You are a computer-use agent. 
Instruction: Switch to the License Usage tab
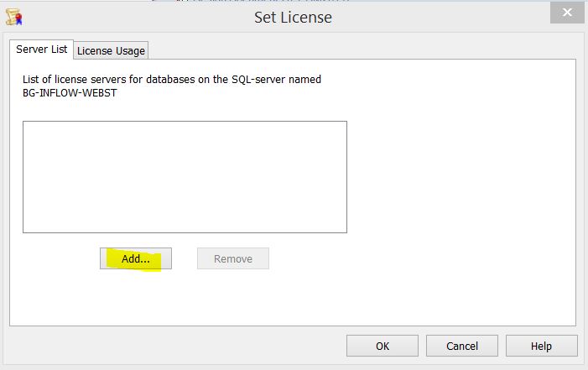[x=111, y=50]
